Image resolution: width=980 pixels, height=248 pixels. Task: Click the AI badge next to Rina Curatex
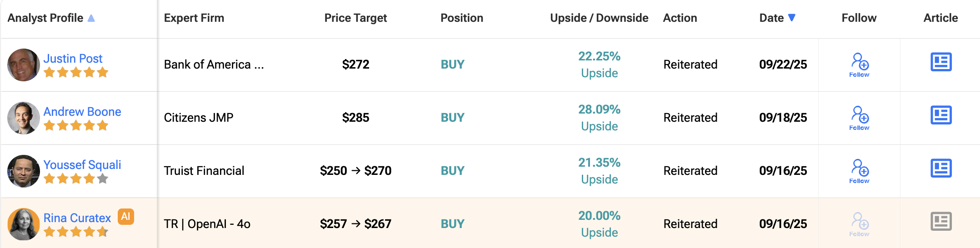[x=126, y=217]
